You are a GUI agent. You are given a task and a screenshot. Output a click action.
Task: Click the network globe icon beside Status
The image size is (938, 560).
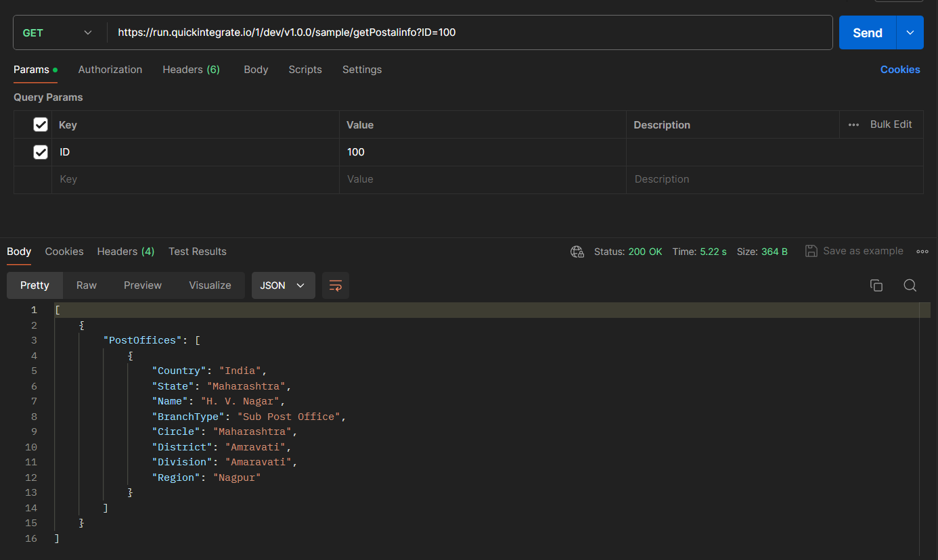(x=577, y=252)
